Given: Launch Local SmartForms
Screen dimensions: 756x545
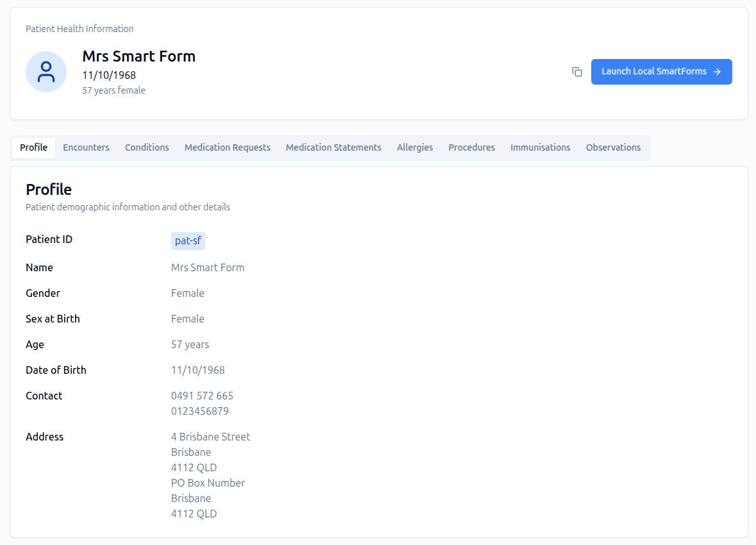Looking at the screenshot, I should tap(661, 72).
